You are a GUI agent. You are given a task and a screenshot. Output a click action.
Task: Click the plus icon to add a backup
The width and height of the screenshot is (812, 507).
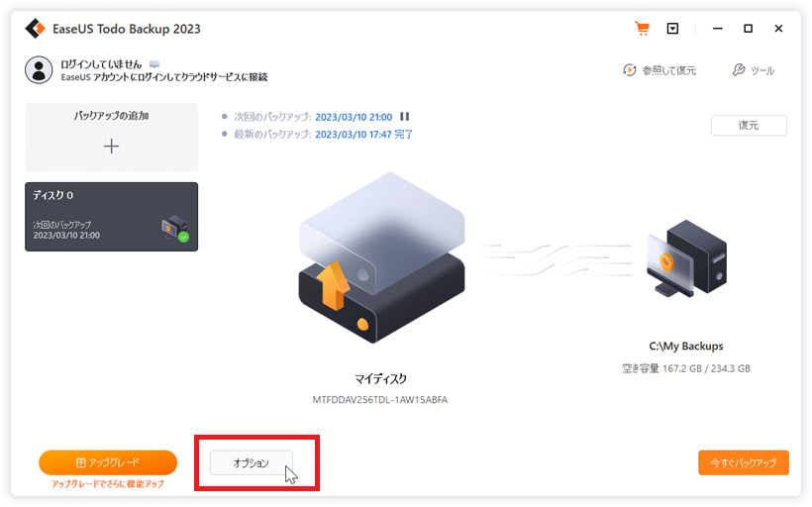coord(111,146)
